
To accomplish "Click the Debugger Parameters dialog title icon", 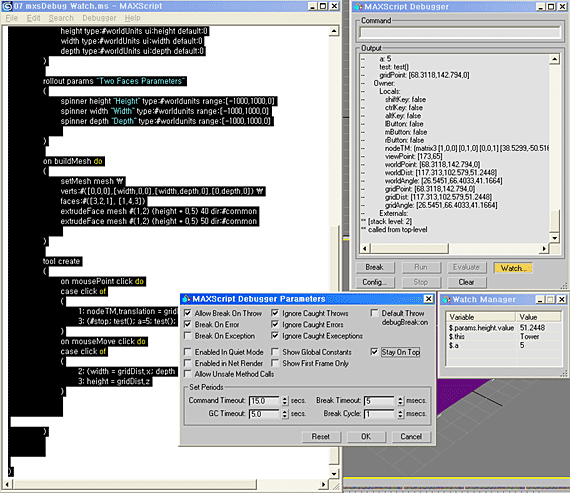I will coord(186,299).
